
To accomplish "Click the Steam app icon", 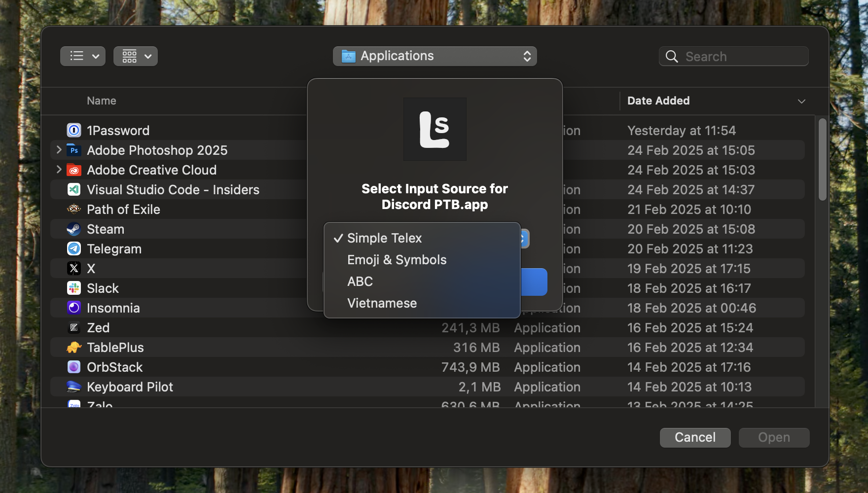I will pos(74,229).
